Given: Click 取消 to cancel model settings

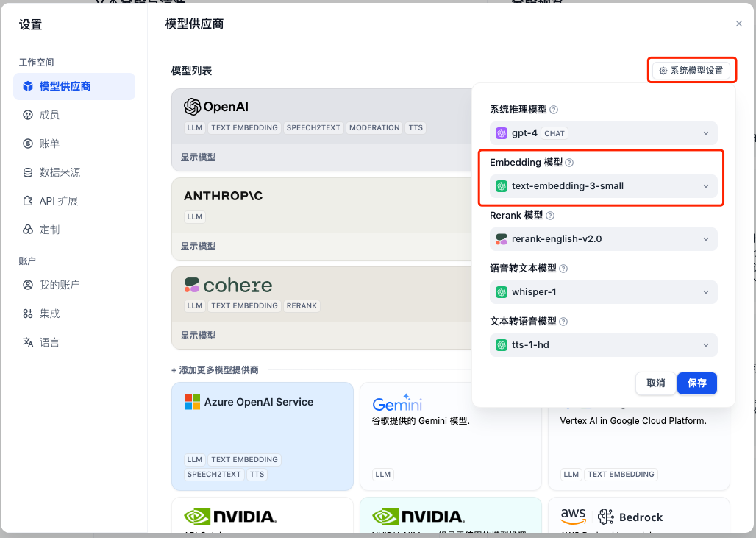Looking at the screenshot, I should tap(656, 383).
